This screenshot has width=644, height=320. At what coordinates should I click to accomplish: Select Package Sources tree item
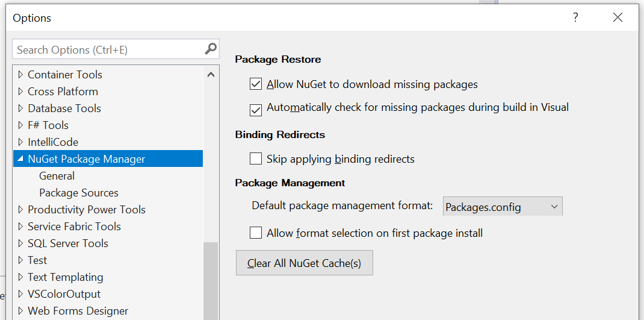pyautogui.click(x=79, y=192)
